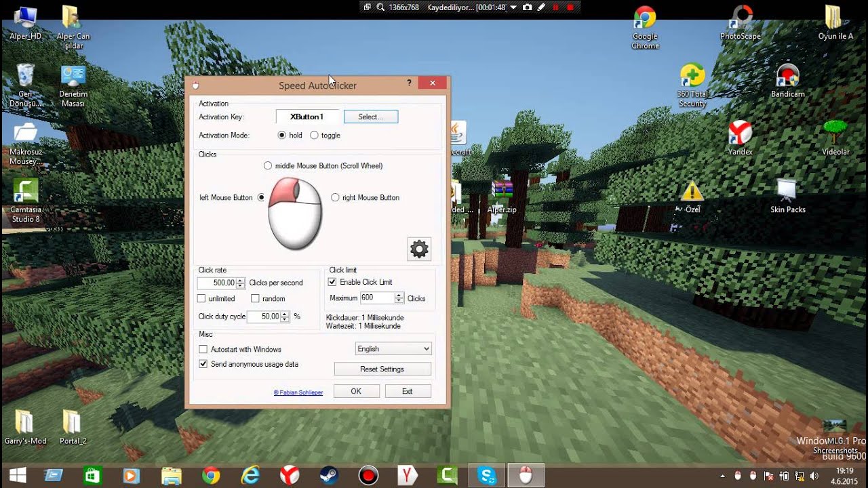The width and height of the screenshot is (868, 488).
Task: Click the Windows Start button
Action: pos(17,476)
